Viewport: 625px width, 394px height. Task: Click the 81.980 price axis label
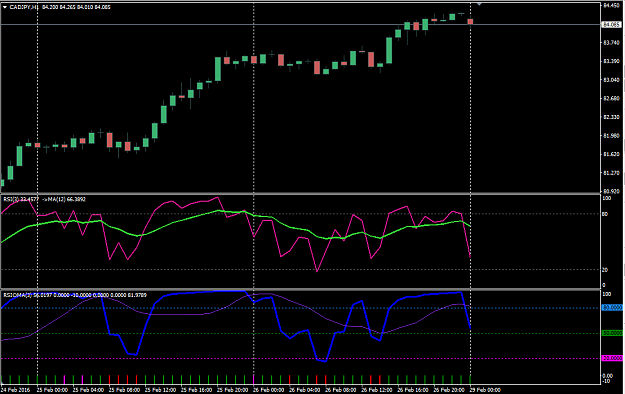point(611,136)
